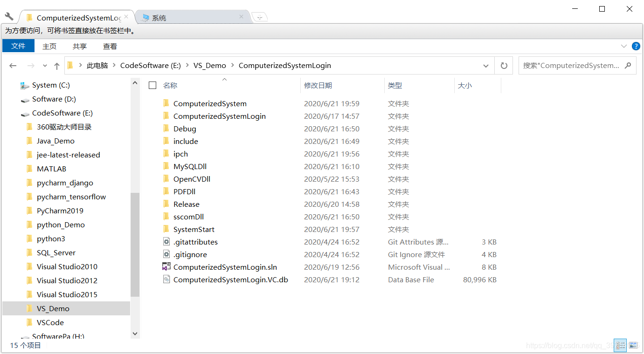The width and height of the screenshot is (644, 354).
Task: Refresh the current folder view
Action: coord(504,66)
